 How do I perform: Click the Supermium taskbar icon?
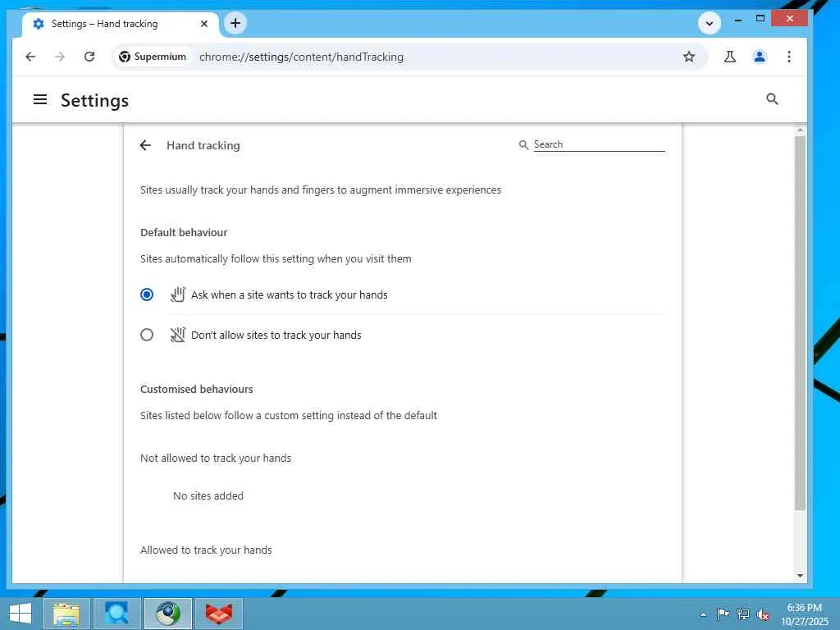tap(168, 614)
